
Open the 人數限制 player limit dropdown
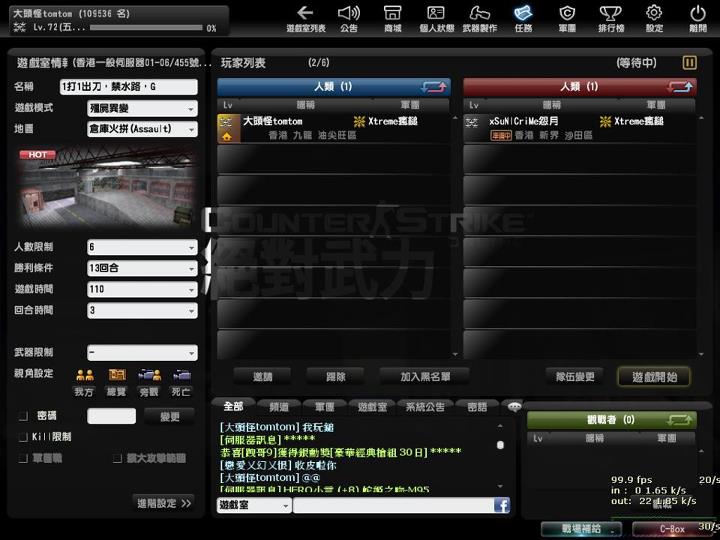coord(142,248)
